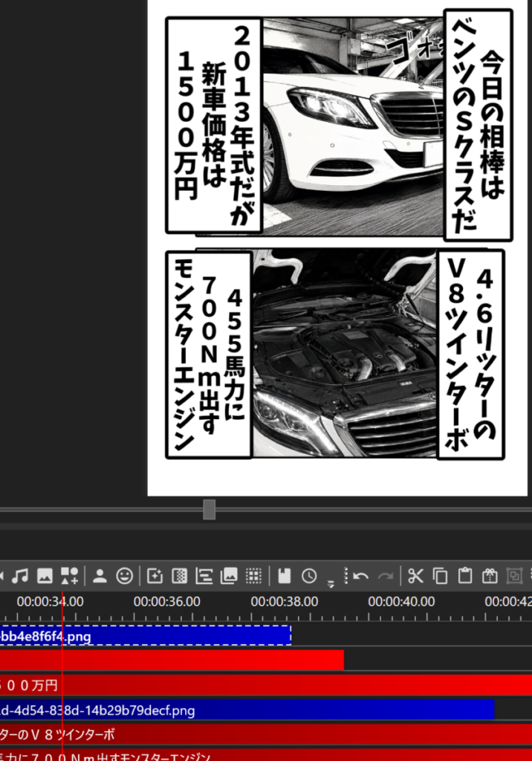Add a shape item with the shapes-plus icon

(69, 576)
